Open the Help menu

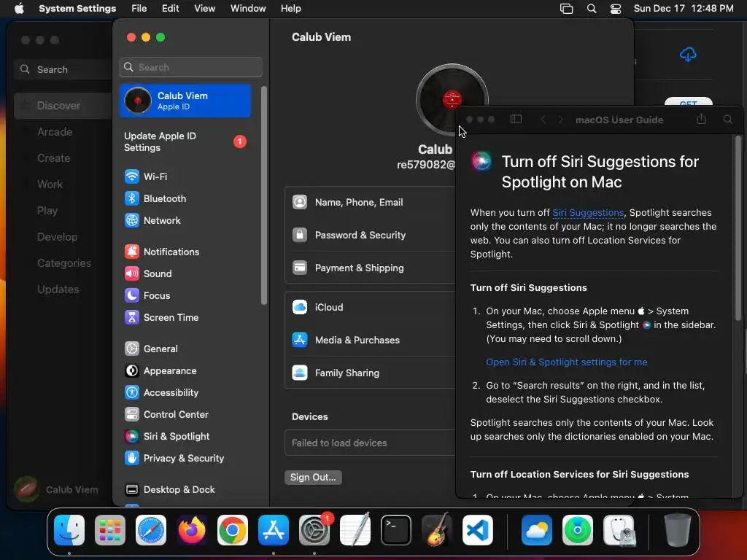pyautogui.click(x=290, y=9)
